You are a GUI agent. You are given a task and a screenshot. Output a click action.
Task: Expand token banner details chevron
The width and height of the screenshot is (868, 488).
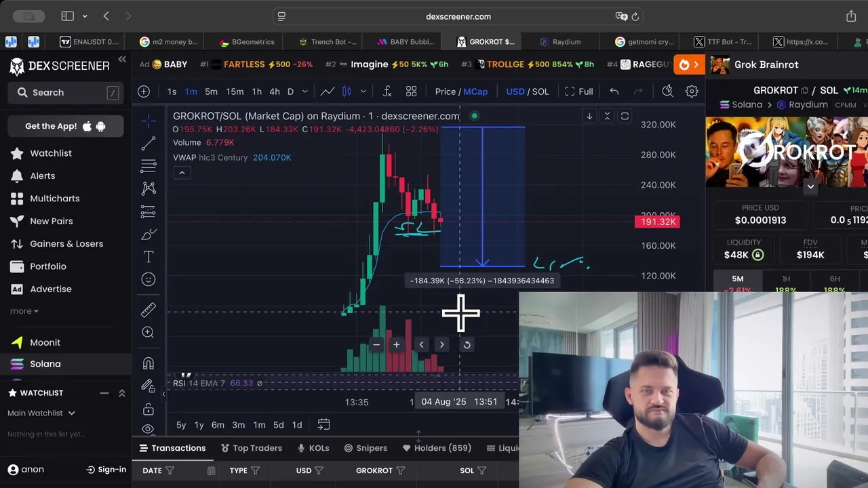coord(810,186)
